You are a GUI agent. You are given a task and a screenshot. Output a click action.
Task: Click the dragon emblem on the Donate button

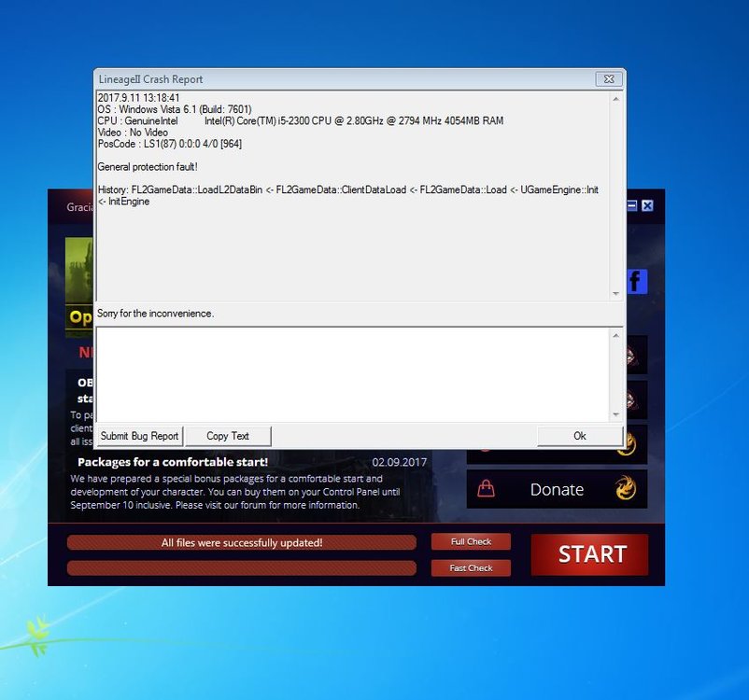pyautogui.click(x=625, y=488)
